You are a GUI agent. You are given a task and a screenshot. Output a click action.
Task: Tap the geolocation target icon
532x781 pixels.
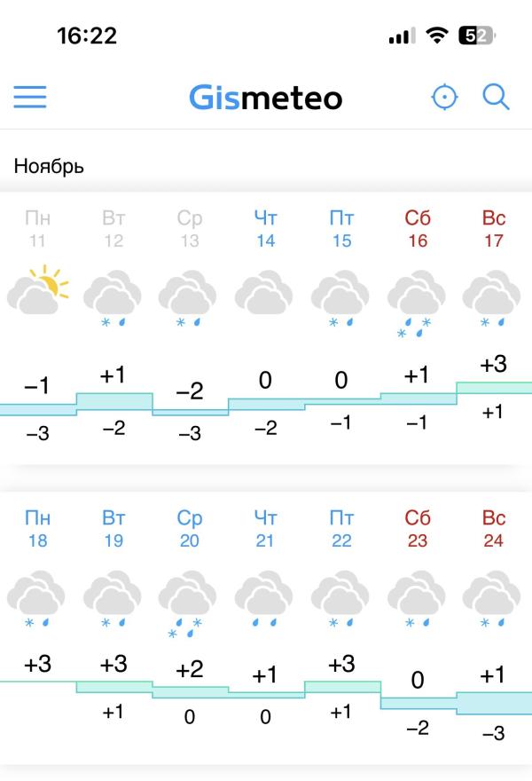pyautogui.click(x=444, y=97)
